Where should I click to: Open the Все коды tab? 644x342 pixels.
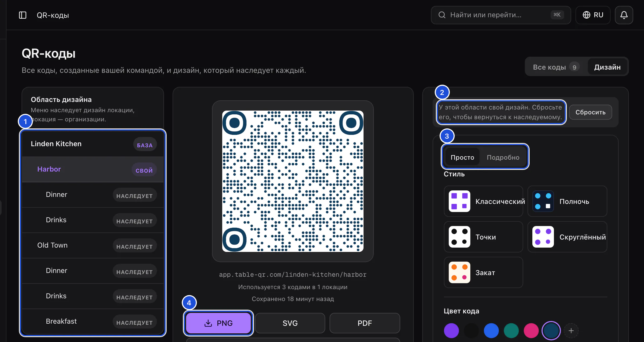coord(556,67)
